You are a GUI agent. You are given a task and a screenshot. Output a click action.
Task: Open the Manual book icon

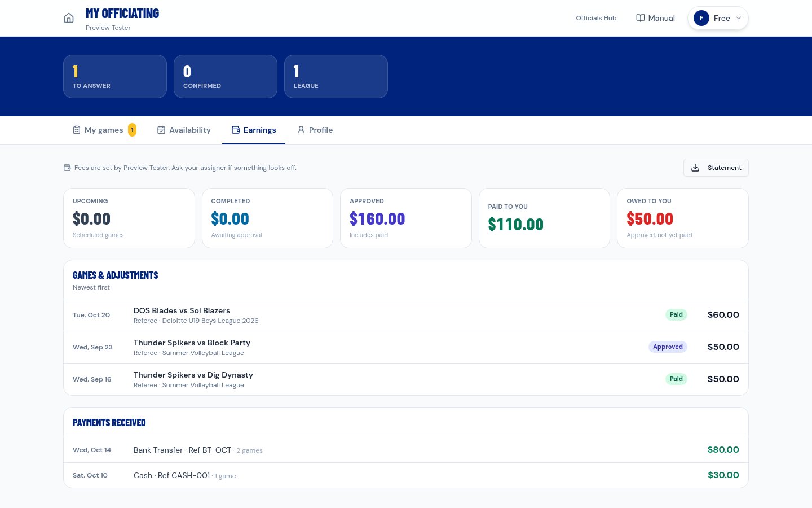tap(641, 18)
